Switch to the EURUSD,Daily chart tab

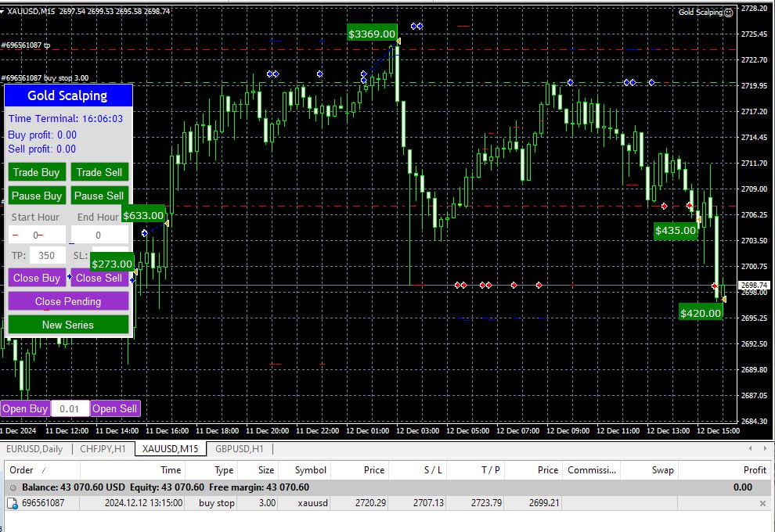tap(34, 449)
